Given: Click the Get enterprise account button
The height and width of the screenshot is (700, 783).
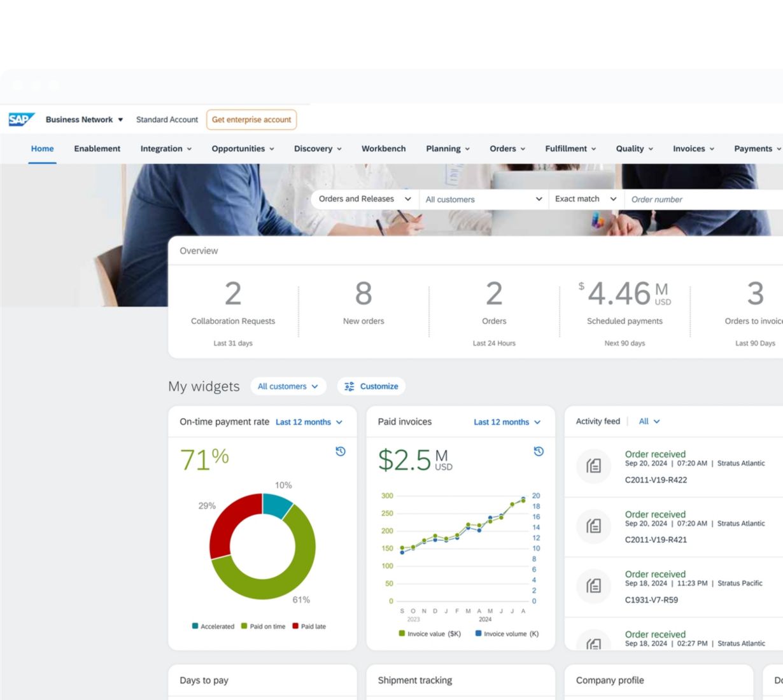Looking at the screenshot, I should tap(251, 120).
